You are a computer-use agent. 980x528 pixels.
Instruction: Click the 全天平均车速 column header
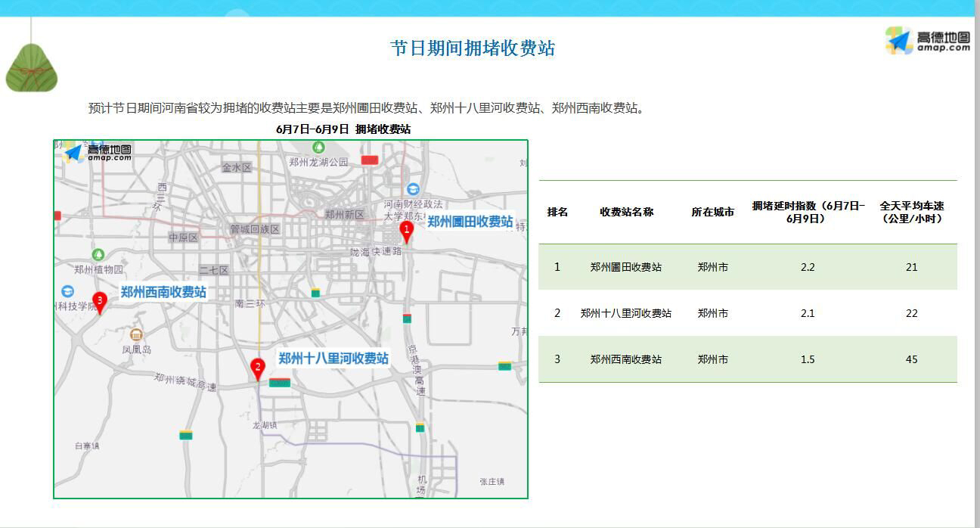pos(911,212)
